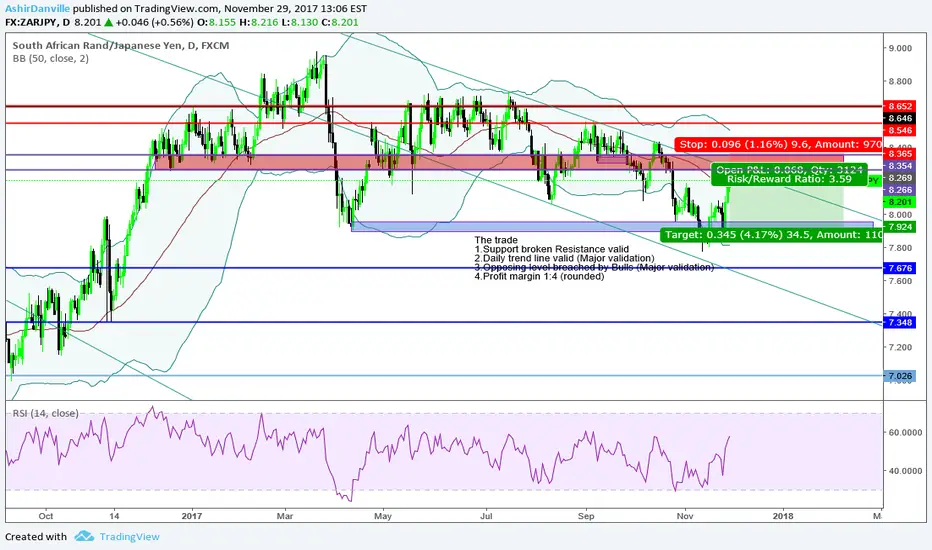Click the green Target: 0.345 (4.17%) label
Viewport: 932px width, 550px height.
click(772, 235)
